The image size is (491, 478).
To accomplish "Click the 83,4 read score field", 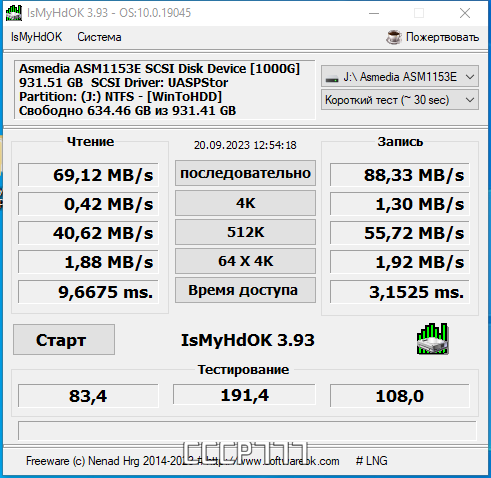I will (x=88, y=396).
